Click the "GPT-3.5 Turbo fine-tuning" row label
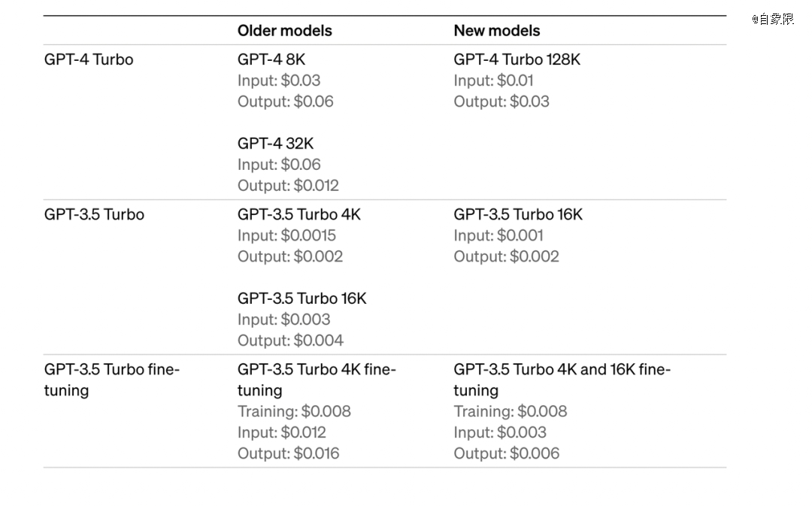Viewport: 812px width, 506px height. [x=111, y=380]
